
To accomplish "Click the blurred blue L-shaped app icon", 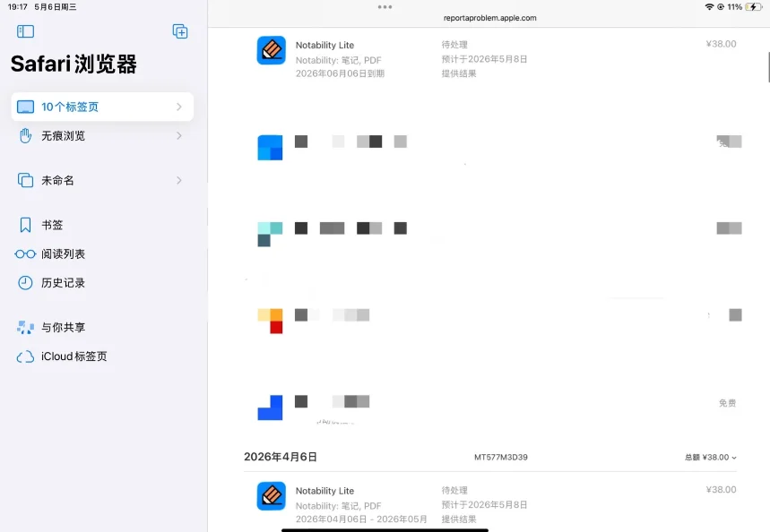I will coord(270,408).
